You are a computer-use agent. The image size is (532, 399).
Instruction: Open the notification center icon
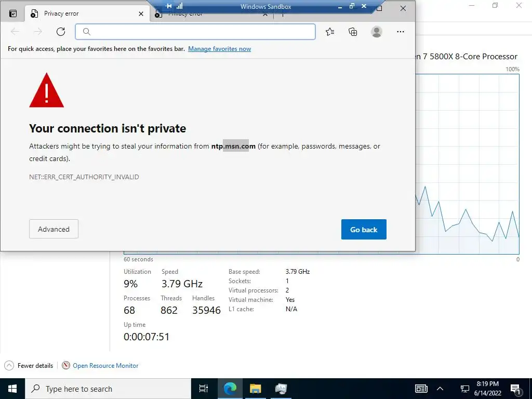tap(515, 389)
